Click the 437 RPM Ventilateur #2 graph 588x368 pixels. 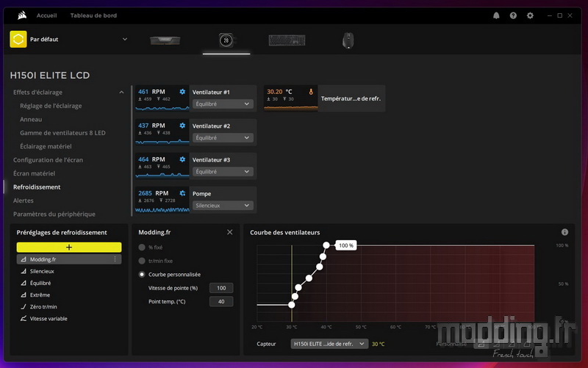162,132
